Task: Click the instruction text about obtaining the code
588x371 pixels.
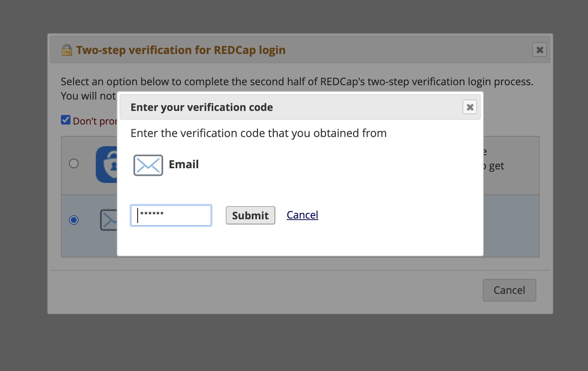Action: (x=258, y=133)
